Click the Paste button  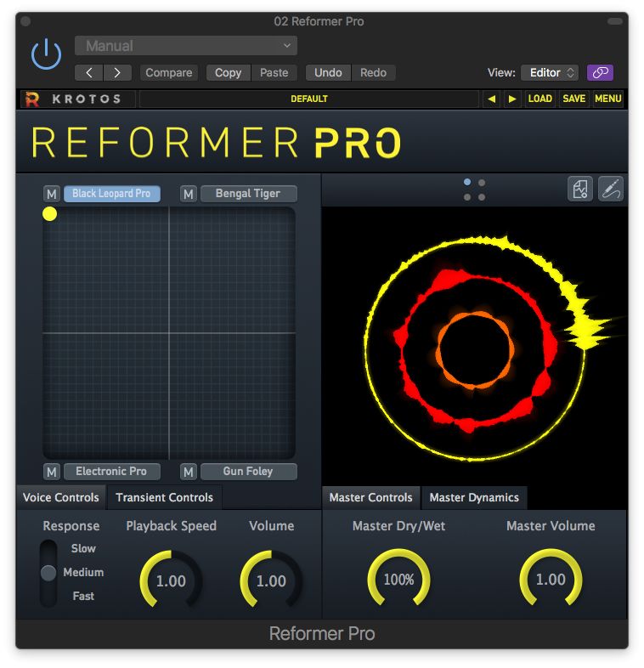point(274,73)
